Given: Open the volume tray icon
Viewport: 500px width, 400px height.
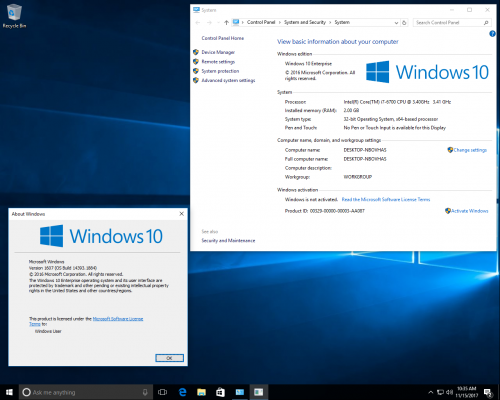Looking at the screenshot, I should [x=449, y=392].
